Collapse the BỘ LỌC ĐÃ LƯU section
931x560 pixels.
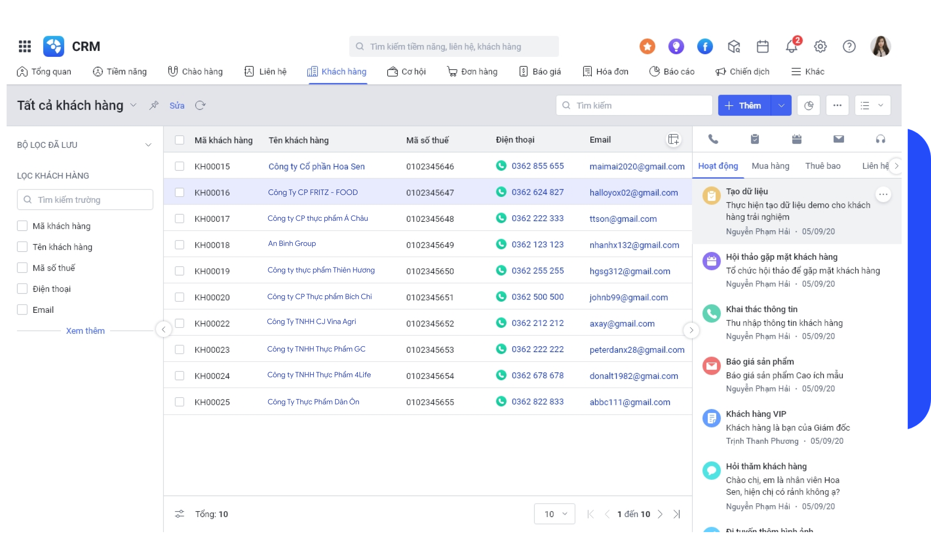pos(148,144)
